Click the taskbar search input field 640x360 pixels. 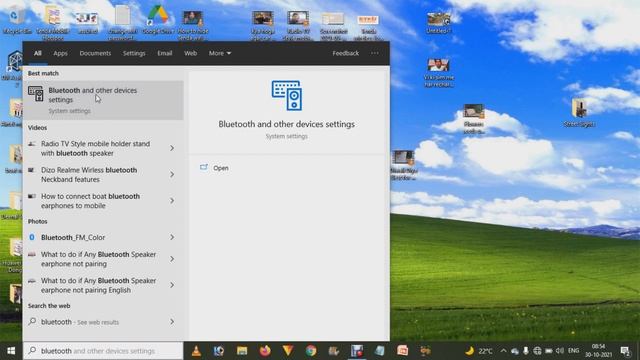point(103,351)
